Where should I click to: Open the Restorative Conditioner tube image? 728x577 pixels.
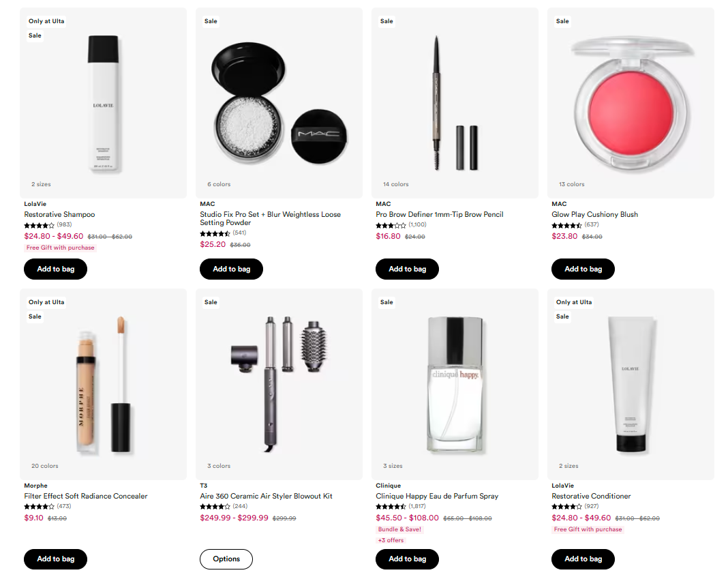[x=631, y=384]
